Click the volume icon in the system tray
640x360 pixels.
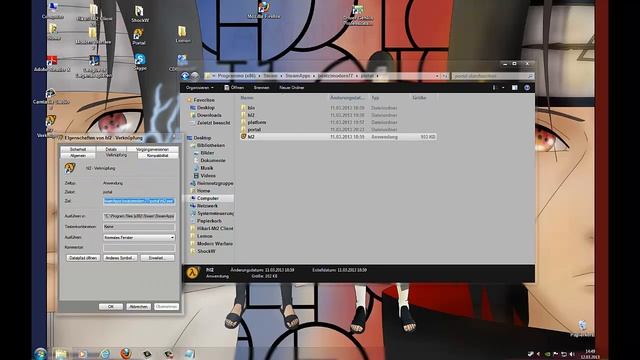(571, 354)
